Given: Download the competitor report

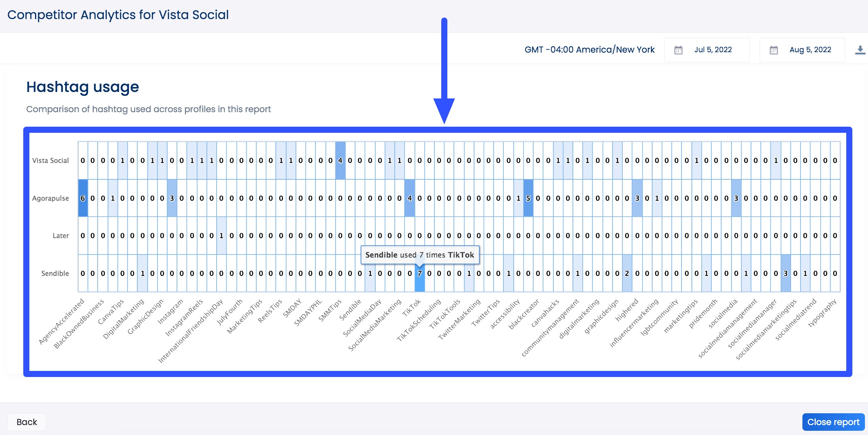Looking at the screenshot, I should click(860, 49).
